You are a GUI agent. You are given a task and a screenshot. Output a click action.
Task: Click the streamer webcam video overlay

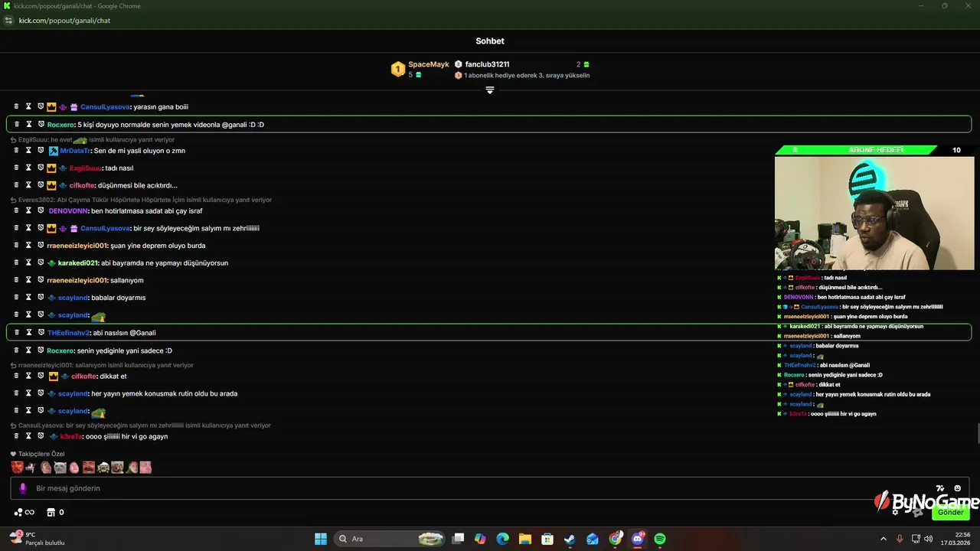click(874, 213)
